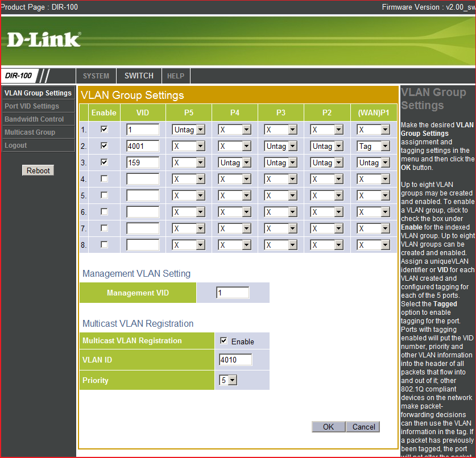Screen dimensions: 476x458
Task: Enable VLAN group 4 checkbox
Action: click(x=104, y=179)
